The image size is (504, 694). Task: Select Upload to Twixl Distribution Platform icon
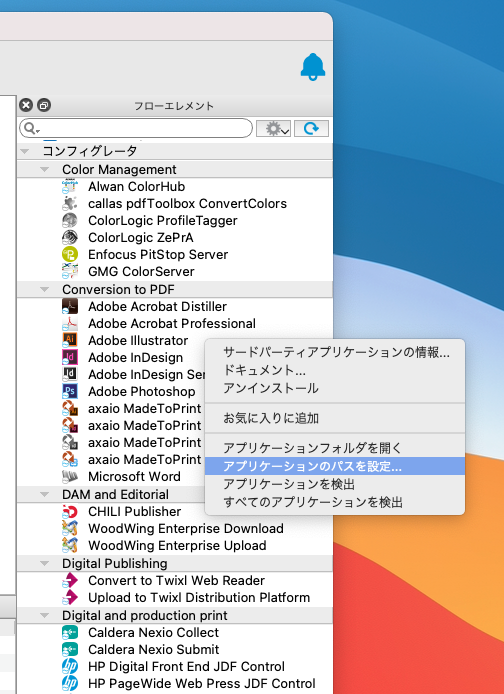(x=70, y=598)
